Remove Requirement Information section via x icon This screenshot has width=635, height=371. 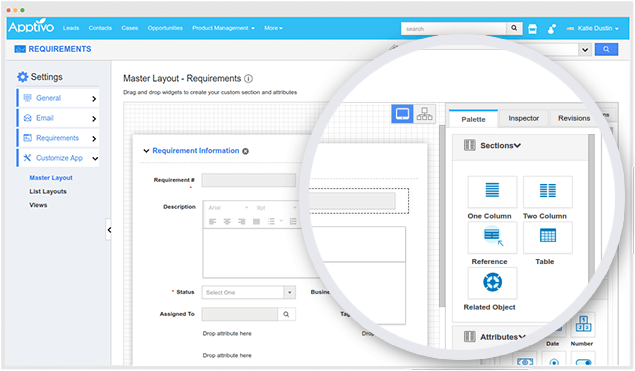pyautogui.click(x=245, y=151)
